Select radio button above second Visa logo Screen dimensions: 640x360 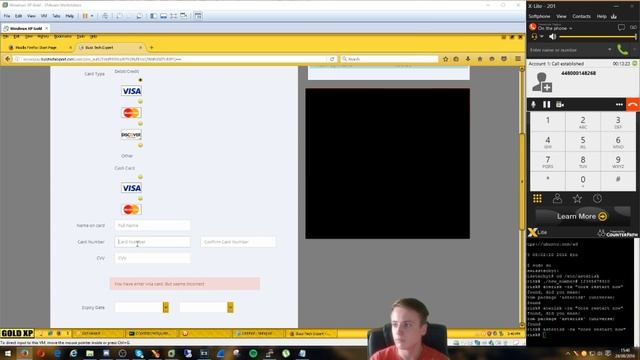pyautogui.click(x=140, y=177)
